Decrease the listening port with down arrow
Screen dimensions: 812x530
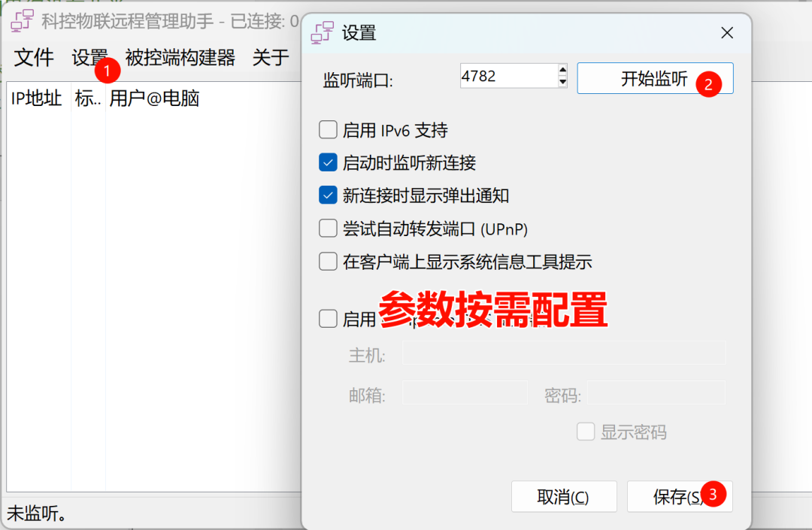[x=562, y=82]
